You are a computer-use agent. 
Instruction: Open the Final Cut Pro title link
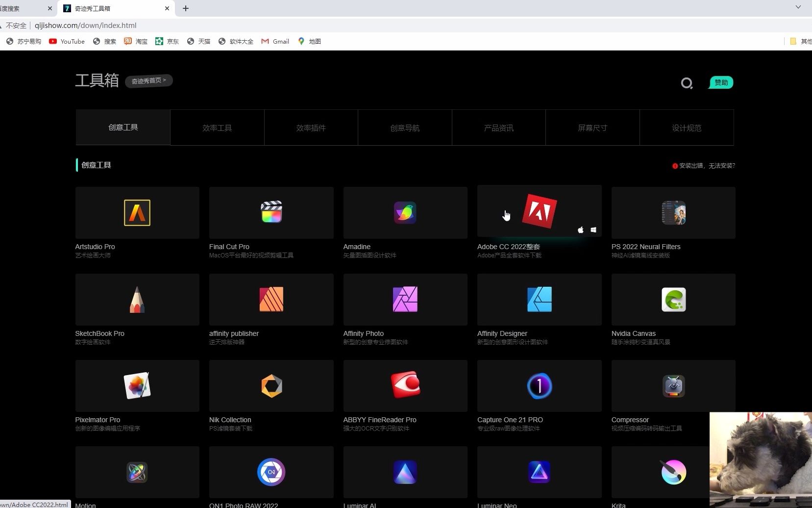coord(229,247)
